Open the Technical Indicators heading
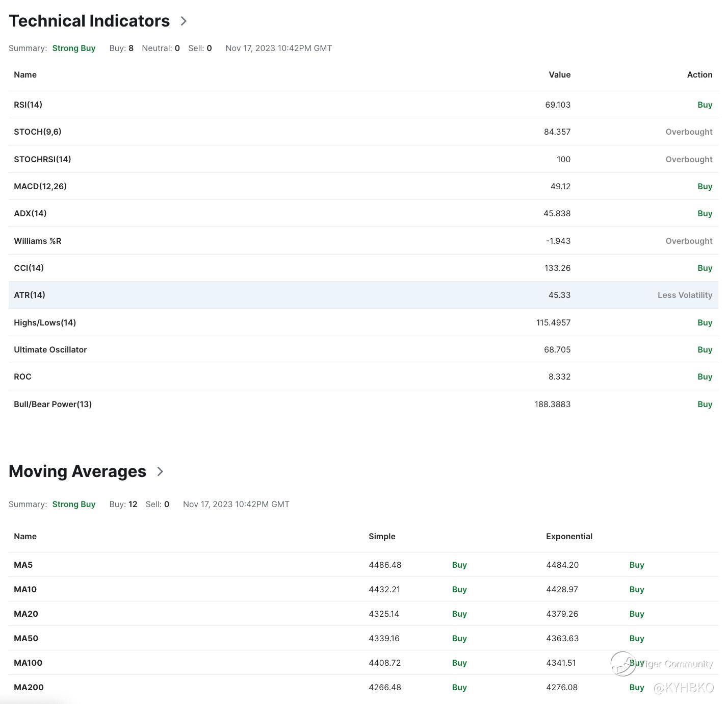 click(x=89, y=21)
